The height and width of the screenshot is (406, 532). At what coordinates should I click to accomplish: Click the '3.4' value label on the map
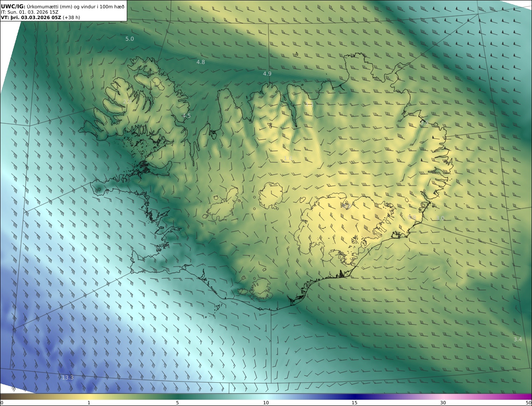click(517, 339)
